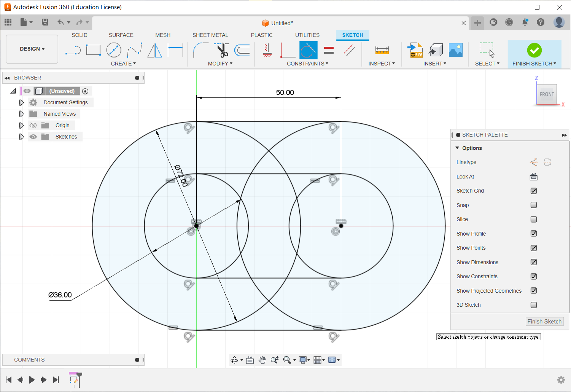Uncheck Show Constraints option

(x=533, y=276)
